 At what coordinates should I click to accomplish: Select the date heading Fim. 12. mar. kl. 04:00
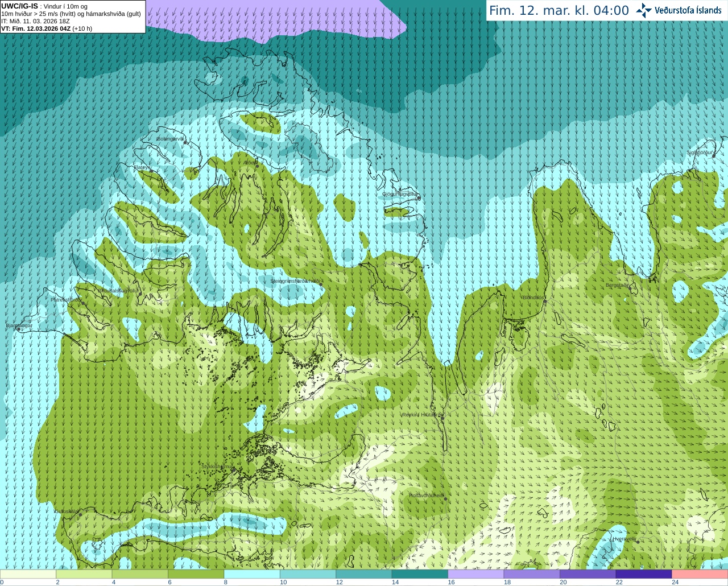[x=559, y=11]
